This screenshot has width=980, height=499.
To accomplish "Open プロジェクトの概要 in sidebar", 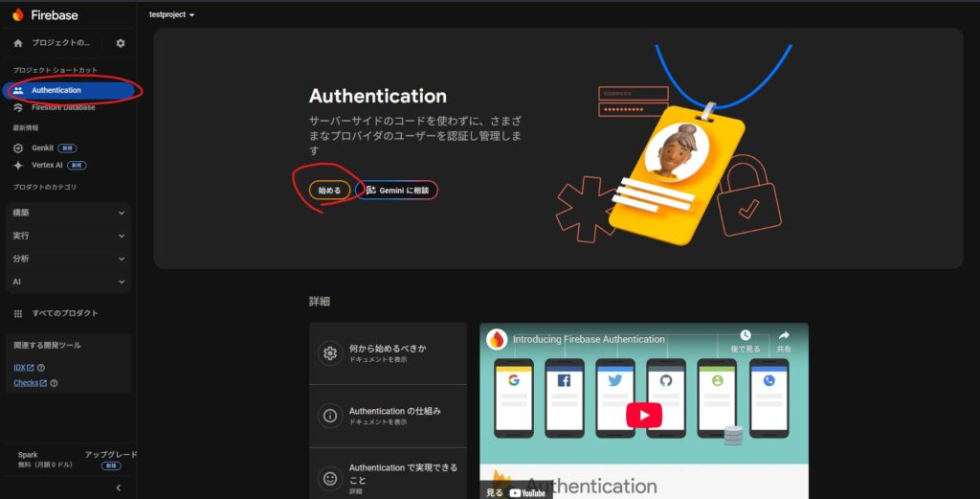I will pos(60,43).
